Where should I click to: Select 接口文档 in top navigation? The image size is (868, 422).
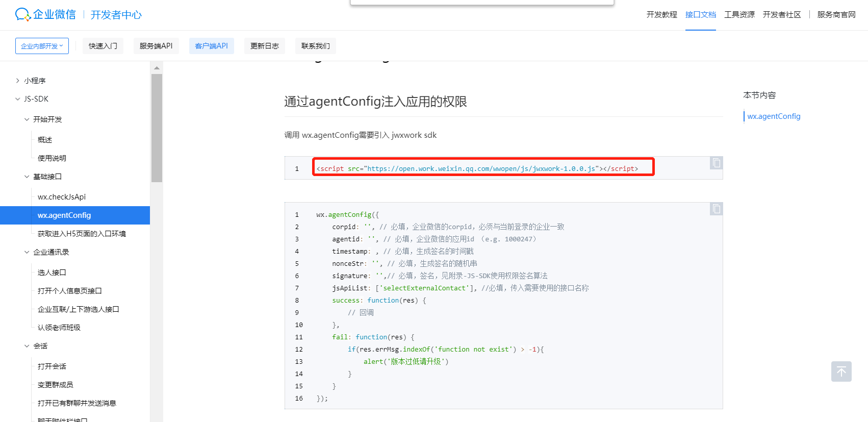pyautogui.click(x=701, y=15)
